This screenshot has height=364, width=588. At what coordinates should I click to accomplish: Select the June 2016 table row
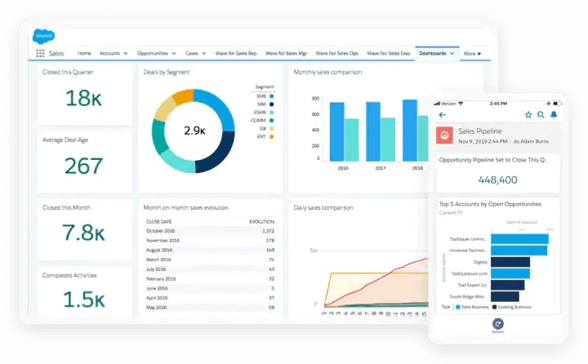(x=210, y=288)
